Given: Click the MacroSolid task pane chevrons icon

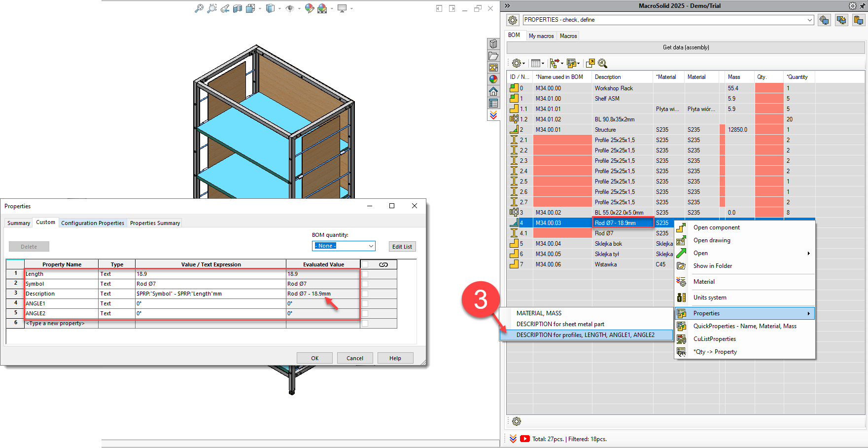Looking at the screenshot, I should 493,115.
